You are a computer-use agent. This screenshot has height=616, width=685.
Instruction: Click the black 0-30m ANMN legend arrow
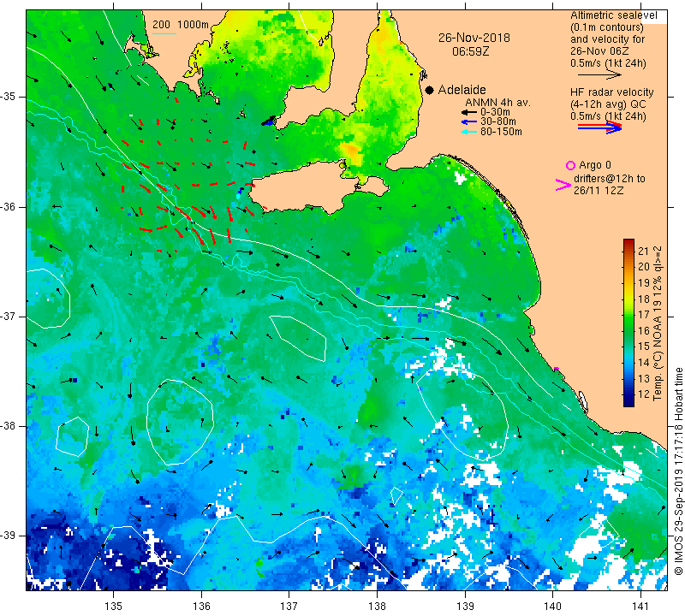[x=469, y=112]
